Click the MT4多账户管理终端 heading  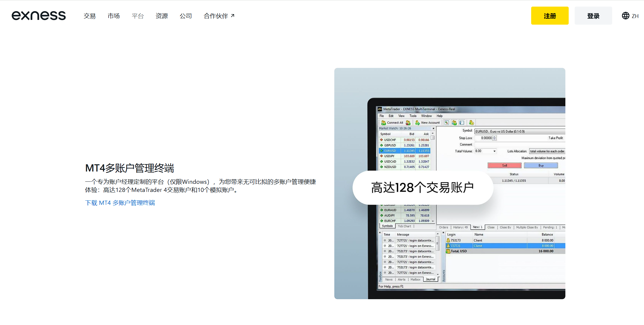130,168
